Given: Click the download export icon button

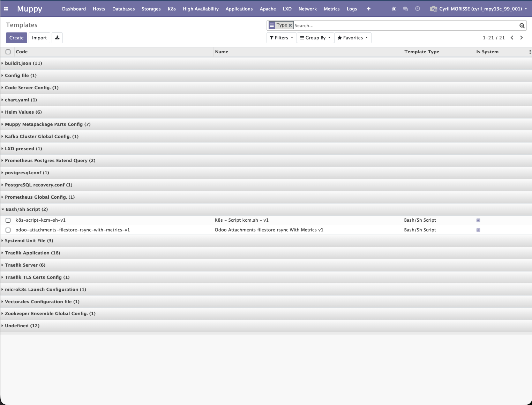Looking at the screenshot, I should click(x=57, y=38).
